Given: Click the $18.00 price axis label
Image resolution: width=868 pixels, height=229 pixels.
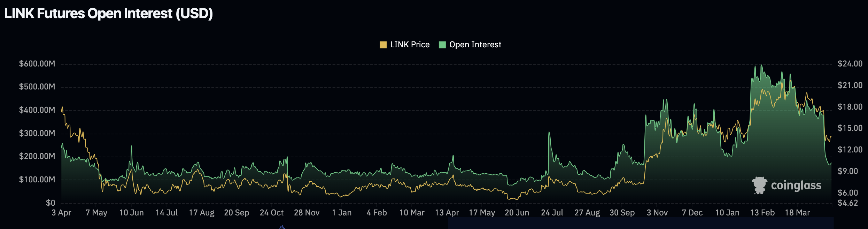Looking at the screenshot, I should click(x=850, y=107).
